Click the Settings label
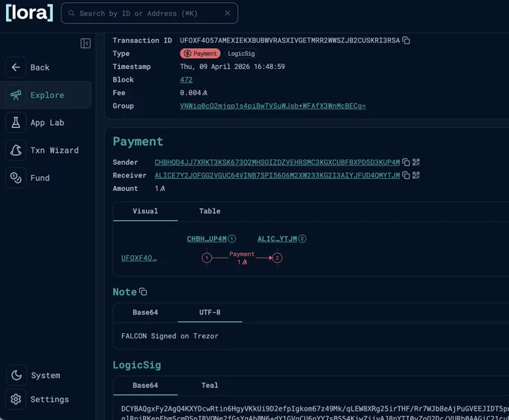 pyautogui.click(x=49, y=399)
